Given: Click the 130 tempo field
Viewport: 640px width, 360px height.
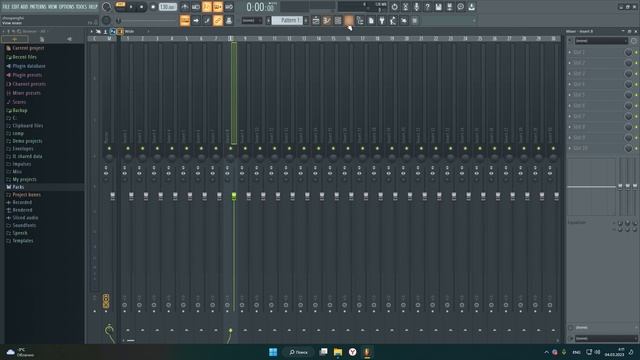Looking at the screenshot, I should click(167, 7).
